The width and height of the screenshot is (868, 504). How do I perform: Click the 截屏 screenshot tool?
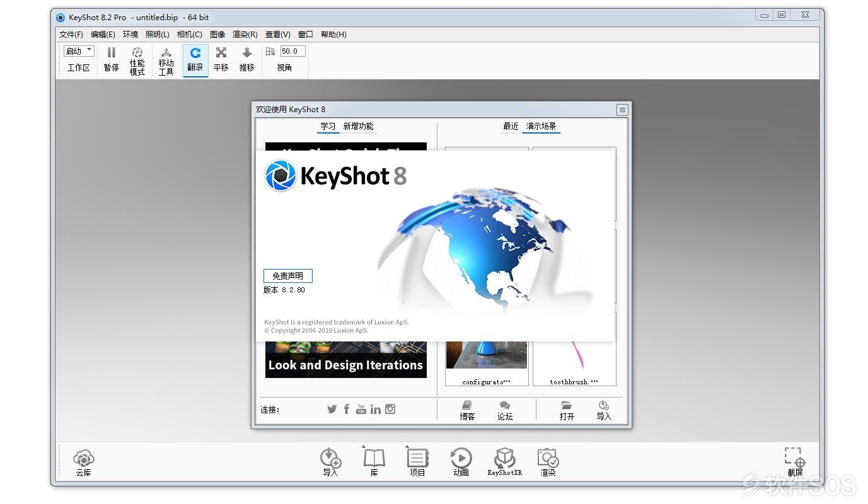coord(795,462)
